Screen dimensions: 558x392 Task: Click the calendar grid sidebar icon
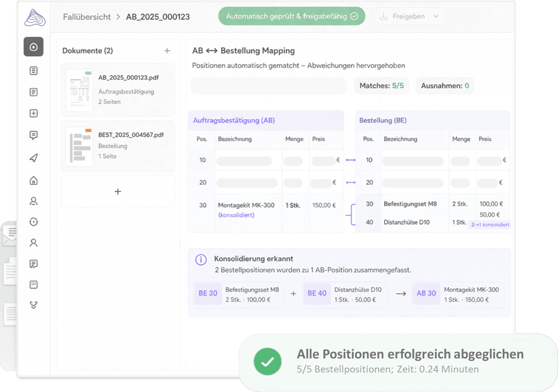[33, 285]
